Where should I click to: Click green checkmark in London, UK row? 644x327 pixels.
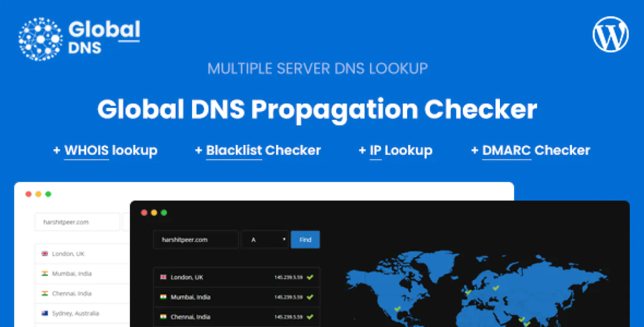click(310, 277)
